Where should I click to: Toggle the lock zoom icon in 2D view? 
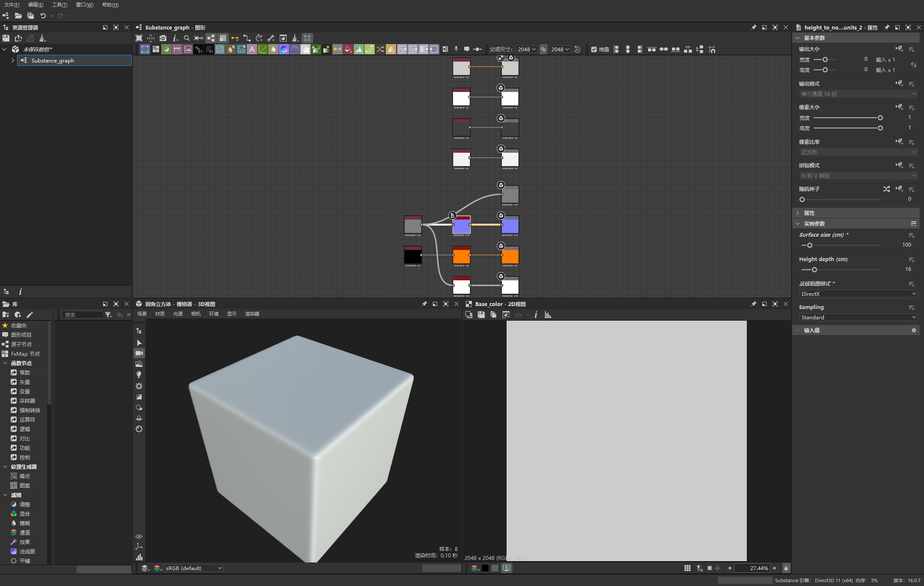(786, 568)
